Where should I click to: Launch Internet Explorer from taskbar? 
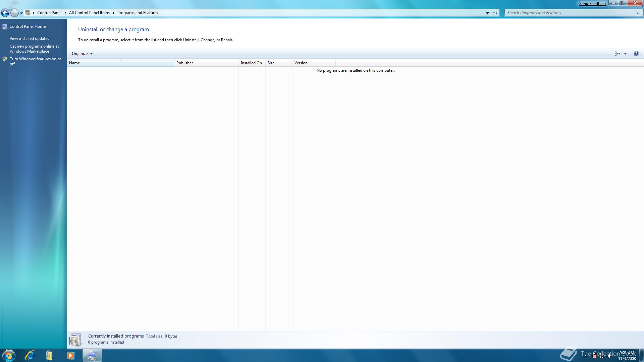coord(30,355)
